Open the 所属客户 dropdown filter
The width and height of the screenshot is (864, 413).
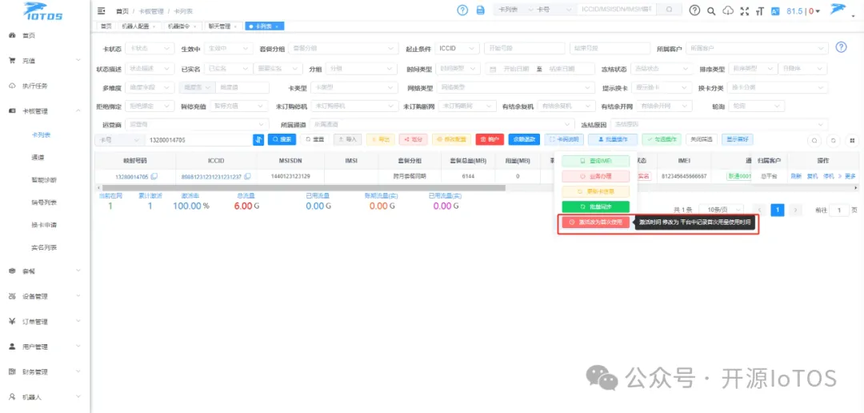pos(757,48)
